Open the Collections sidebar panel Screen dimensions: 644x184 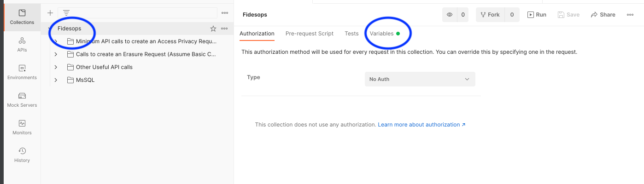[x=22, y=17]
